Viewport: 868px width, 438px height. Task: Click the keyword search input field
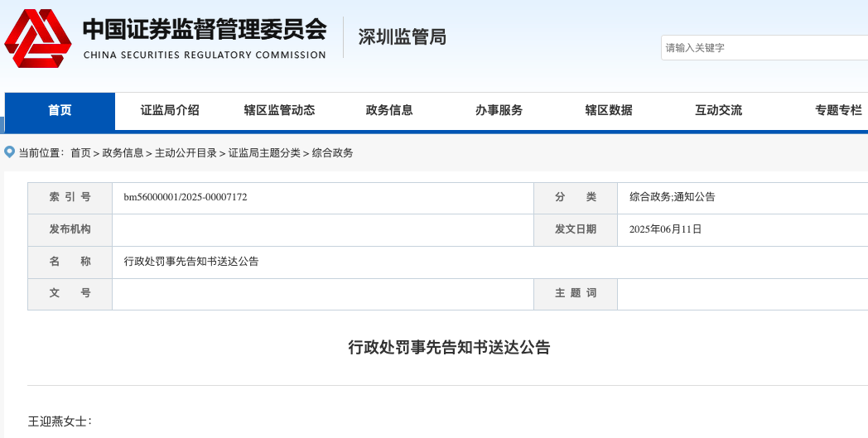(x=762, y=48)
